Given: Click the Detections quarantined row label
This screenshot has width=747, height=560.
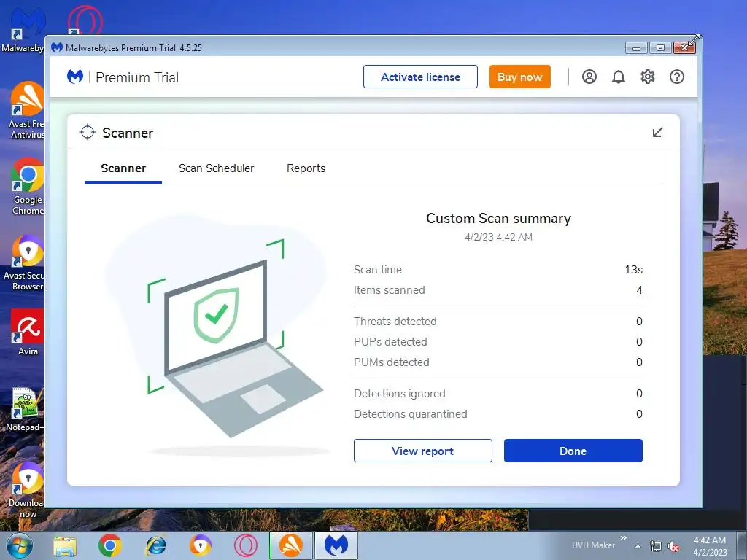Looking at the screenshot, I should point(410,414).
